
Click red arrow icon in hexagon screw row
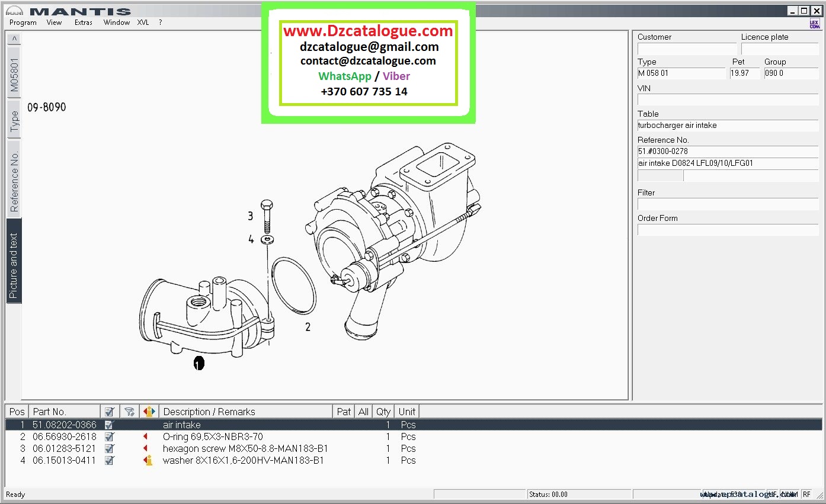coord(145,448)
